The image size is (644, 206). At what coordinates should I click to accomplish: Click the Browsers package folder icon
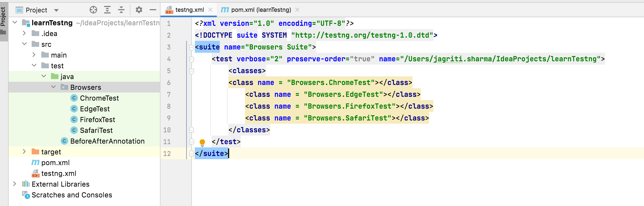[x=64, y=87]
